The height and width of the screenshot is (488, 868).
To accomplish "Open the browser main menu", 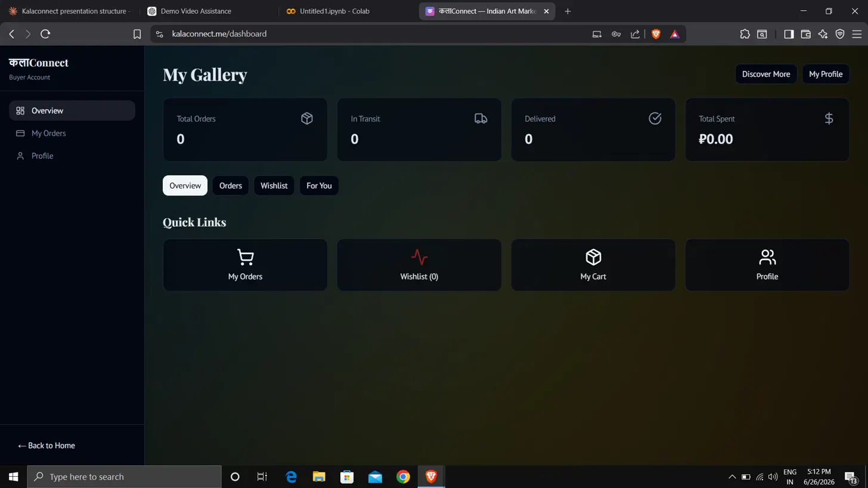I will [857, 34].
